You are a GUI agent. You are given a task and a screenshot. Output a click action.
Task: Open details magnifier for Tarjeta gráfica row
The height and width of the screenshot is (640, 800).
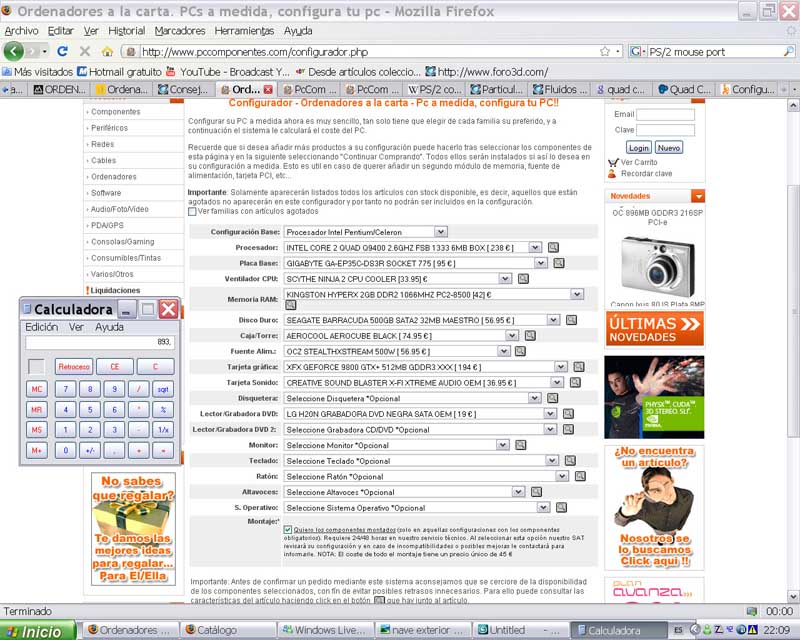click(x=579, y=367)
